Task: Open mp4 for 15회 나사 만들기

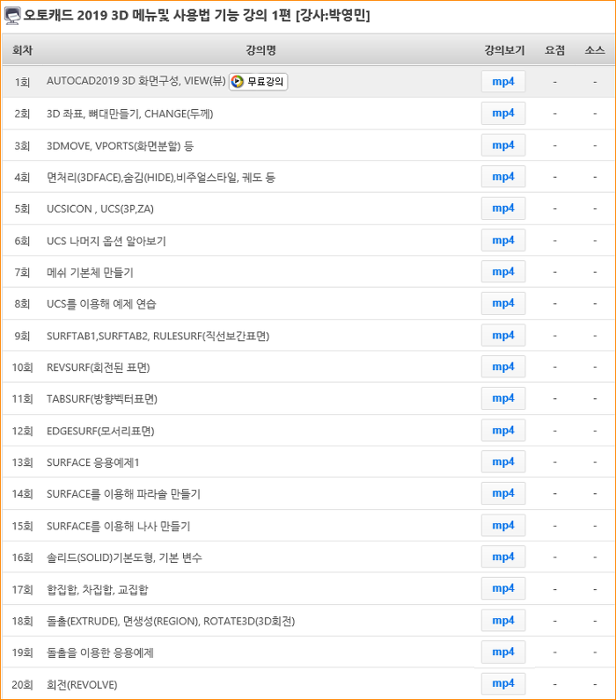Action: 503,526
